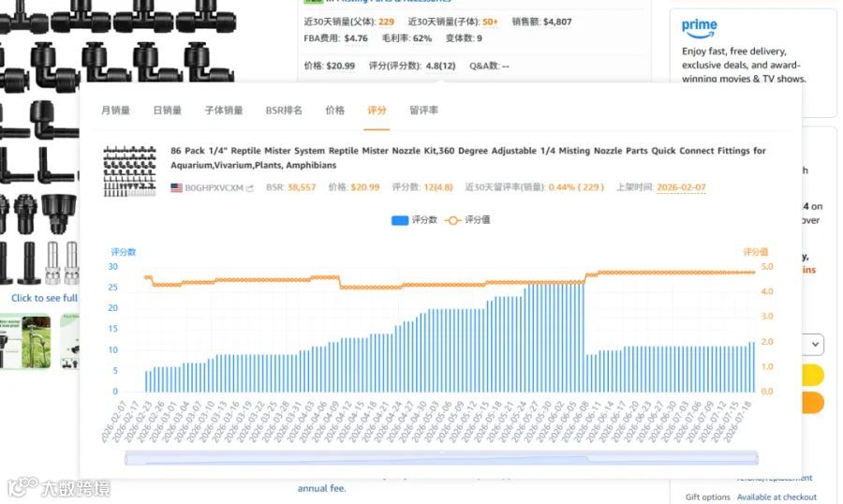Viewport: 843px width, 504px height.
Task: Open the 价格 tab
Action: click(x=335, y=111)
